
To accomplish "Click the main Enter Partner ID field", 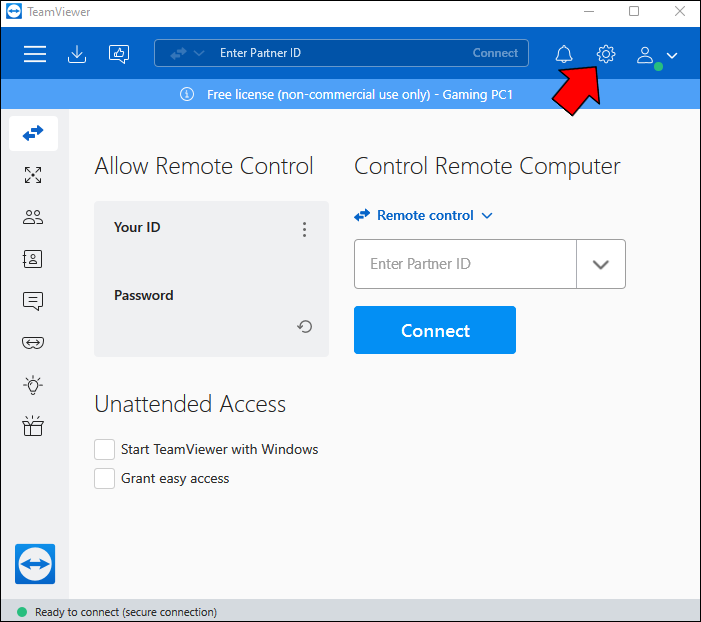I will pyautogui.click(x=465, y=264).
